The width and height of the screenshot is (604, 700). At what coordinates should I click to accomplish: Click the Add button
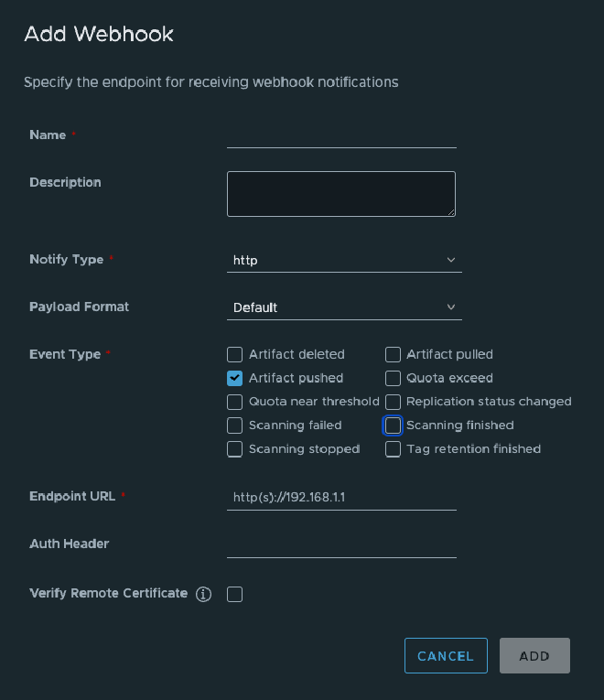[x=534, y=656]
